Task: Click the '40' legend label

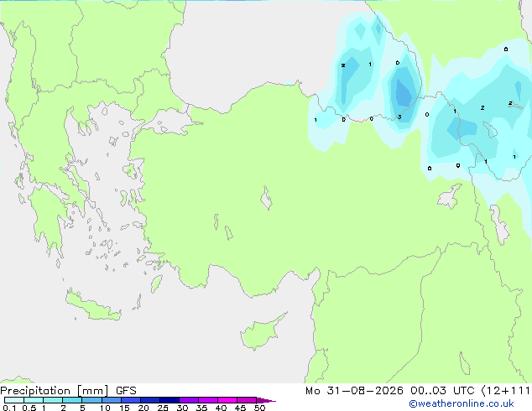Action: pos(221,408)
